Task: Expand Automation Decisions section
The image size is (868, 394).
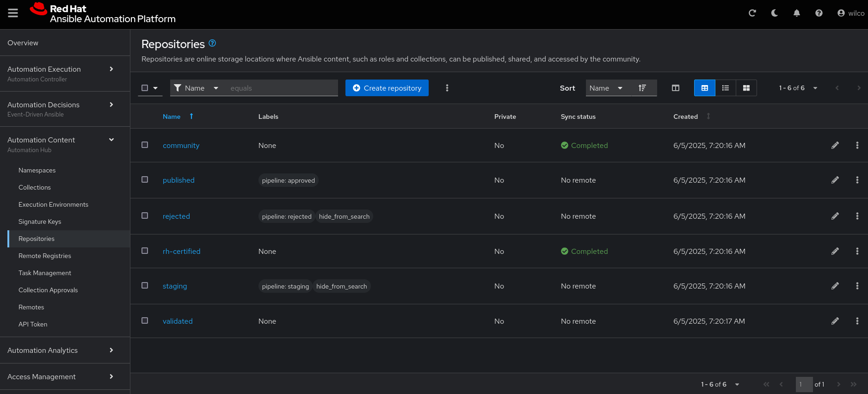Action: 65,109
